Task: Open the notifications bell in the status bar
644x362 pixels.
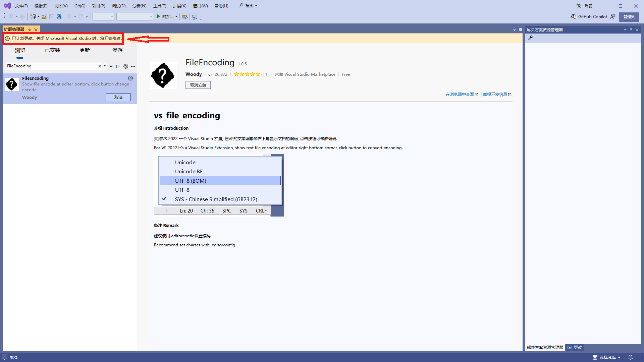Action: (x=631, y=357)
